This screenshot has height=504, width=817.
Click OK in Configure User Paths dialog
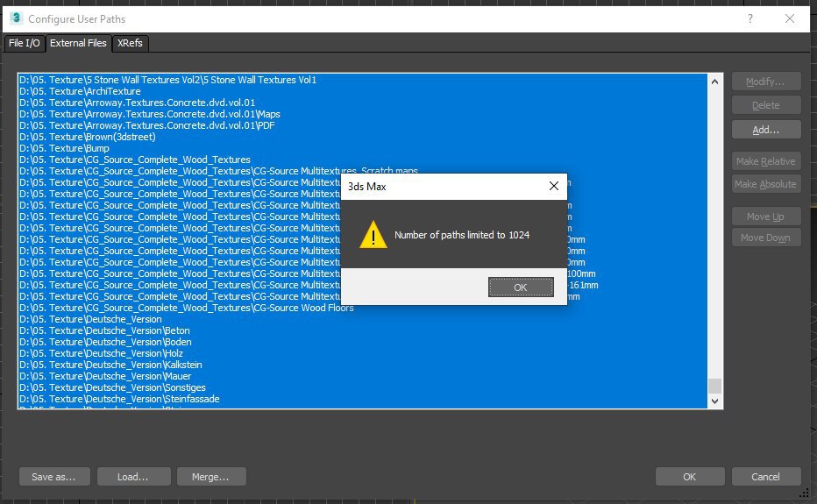click(x=689, y=476)
